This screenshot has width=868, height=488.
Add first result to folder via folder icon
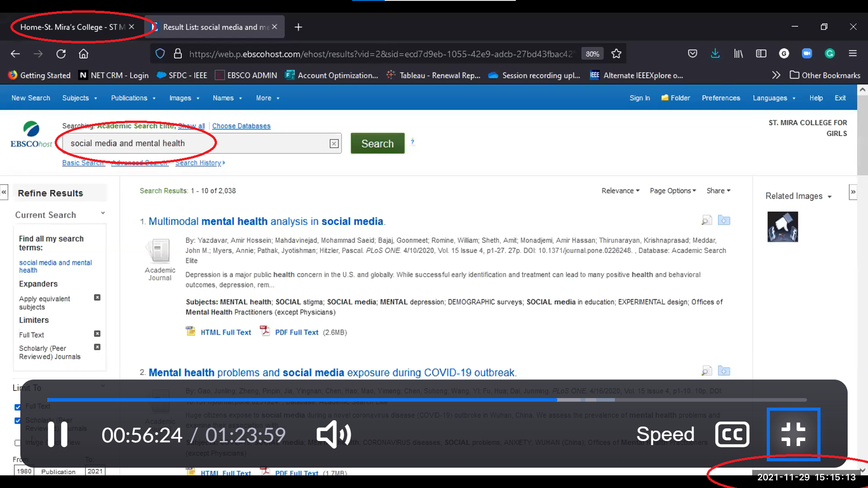724,220
